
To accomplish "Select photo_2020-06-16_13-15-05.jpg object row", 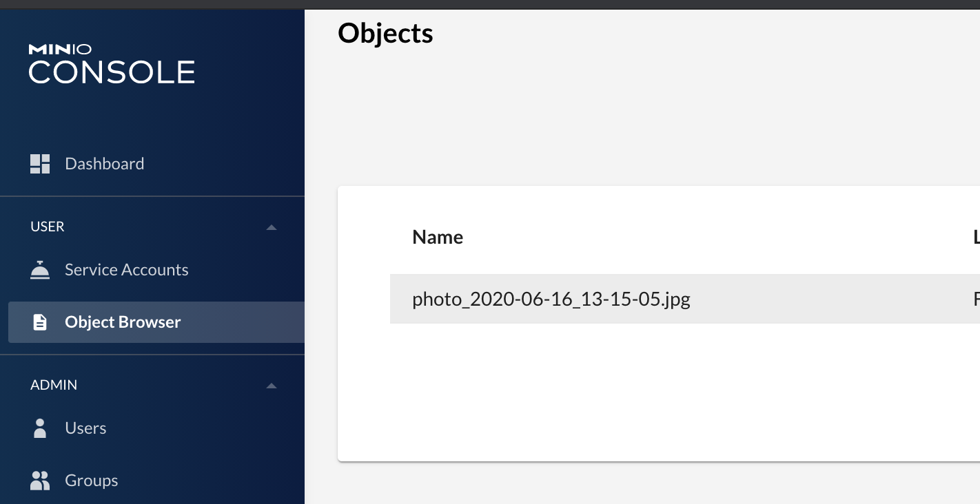I will 685,299.
